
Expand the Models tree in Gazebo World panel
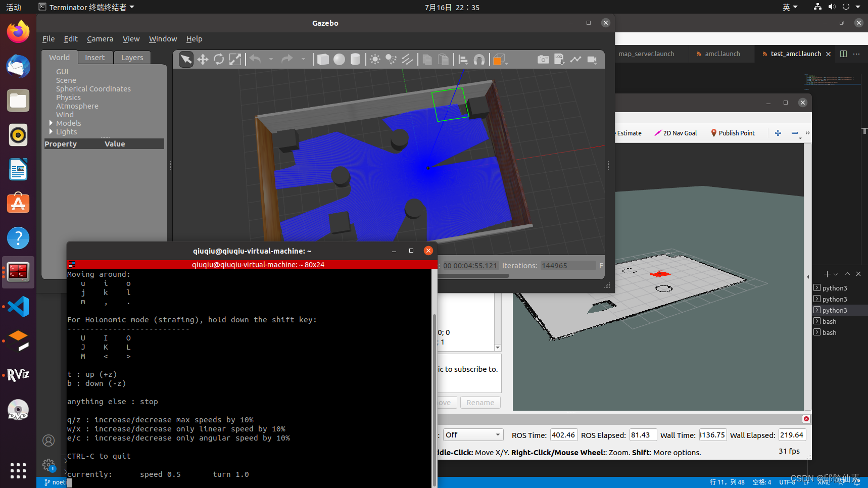click(51, 123)
